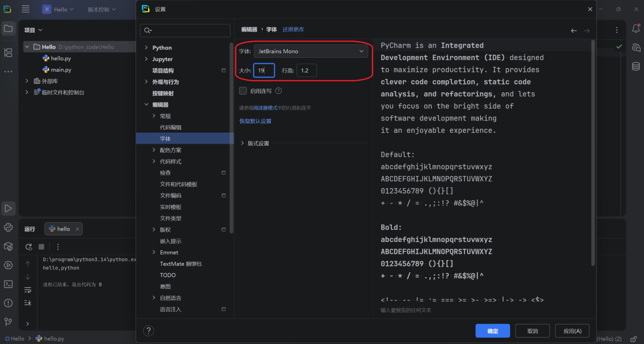Click 恢复默认设置 link

[255, 121]
